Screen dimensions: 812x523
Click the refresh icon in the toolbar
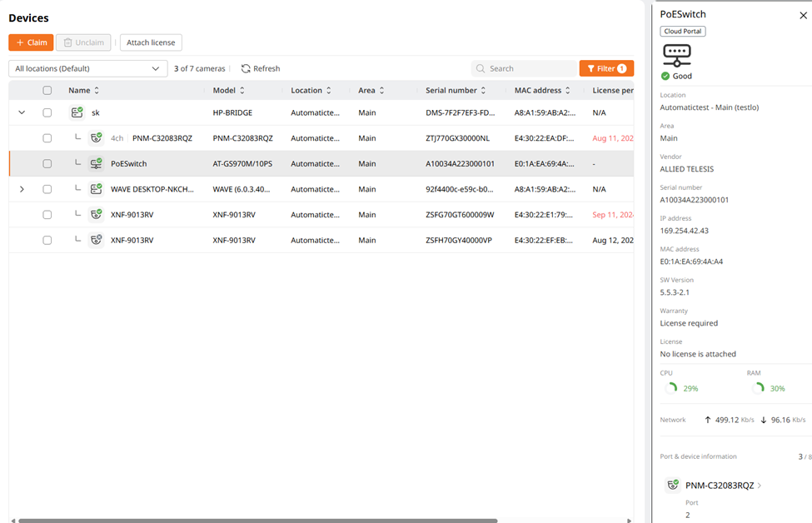(246, 68)
